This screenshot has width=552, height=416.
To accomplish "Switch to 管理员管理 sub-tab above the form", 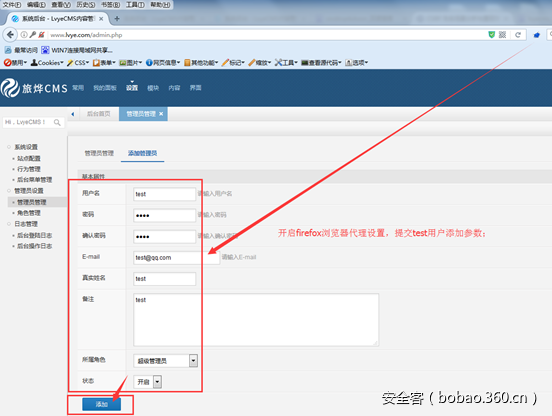I will tap(99, 153).
